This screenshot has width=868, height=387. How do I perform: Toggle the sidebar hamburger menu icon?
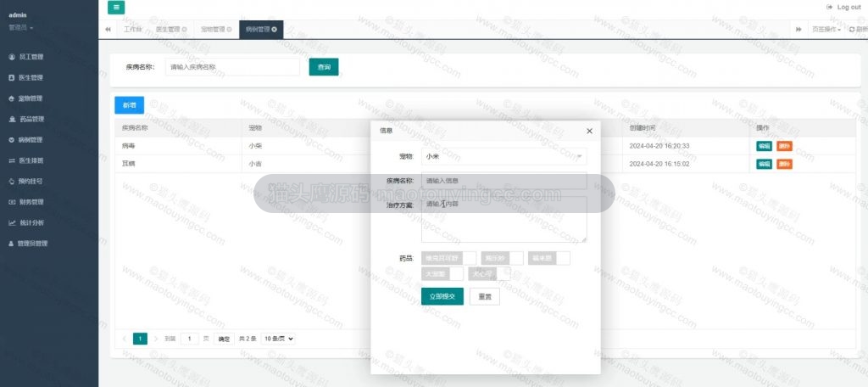tap(116, 7)
